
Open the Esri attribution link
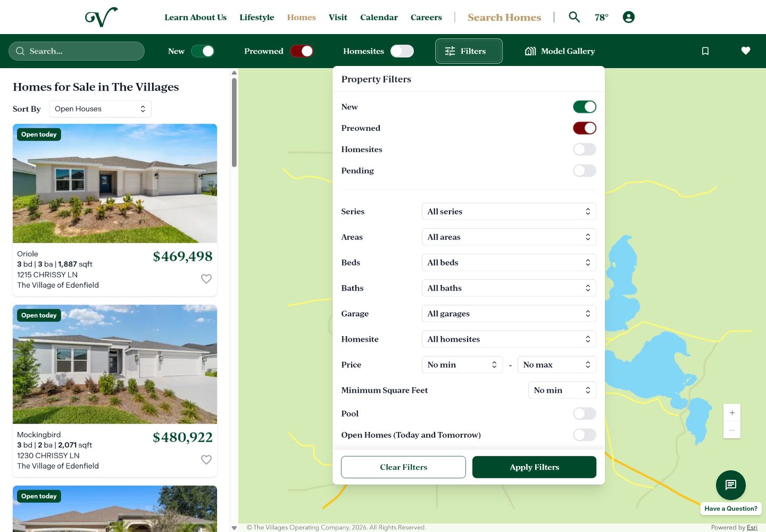pyautogui.click(x=752, y=528)
